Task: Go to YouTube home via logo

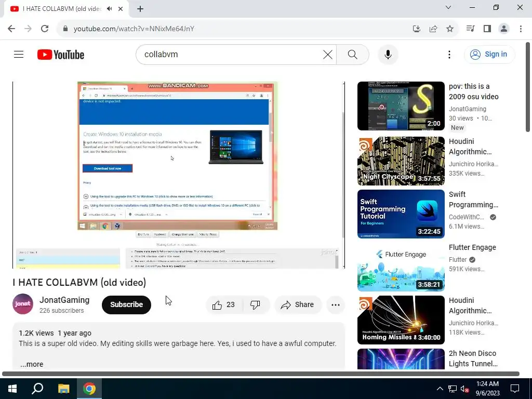Action: pos(61,54)
